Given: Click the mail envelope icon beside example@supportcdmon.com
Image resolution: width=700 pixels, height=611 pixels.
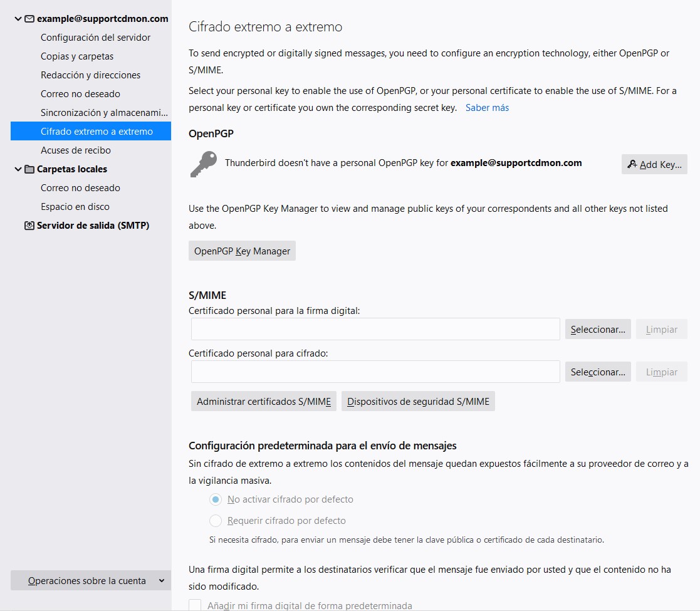Looking at the screenshot, I should coord(29,19).
